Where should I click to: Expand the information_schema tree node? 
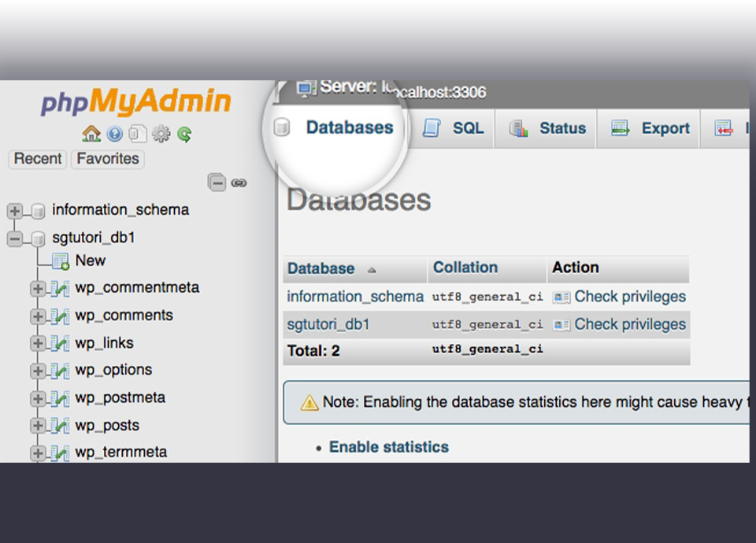[x=15, y=211]
